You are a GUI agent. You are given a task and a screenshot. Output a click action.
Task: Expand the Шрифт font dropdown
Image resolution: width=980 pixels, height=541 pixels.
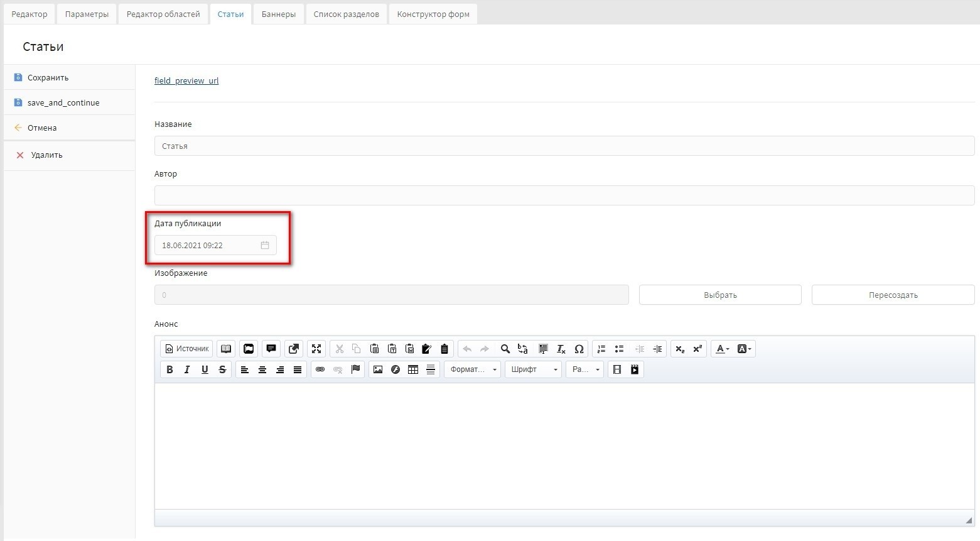[533, 369]
